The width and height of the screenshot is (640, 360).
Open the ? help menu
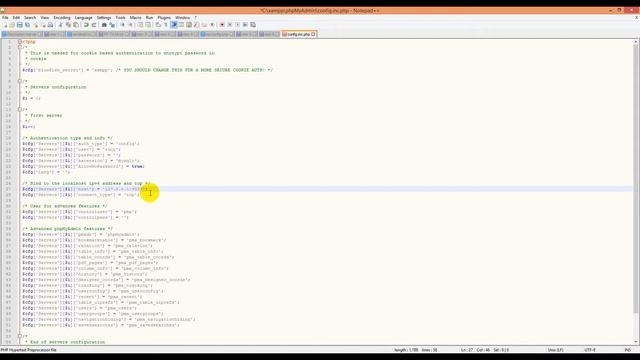tap(196, 18)
